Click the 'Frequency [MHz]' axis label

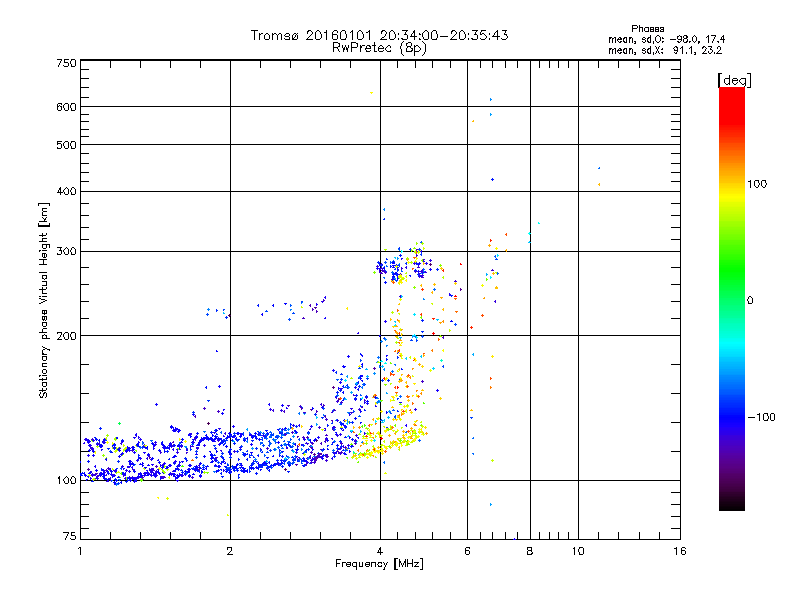pyautogui.click(x=379, y=564)
